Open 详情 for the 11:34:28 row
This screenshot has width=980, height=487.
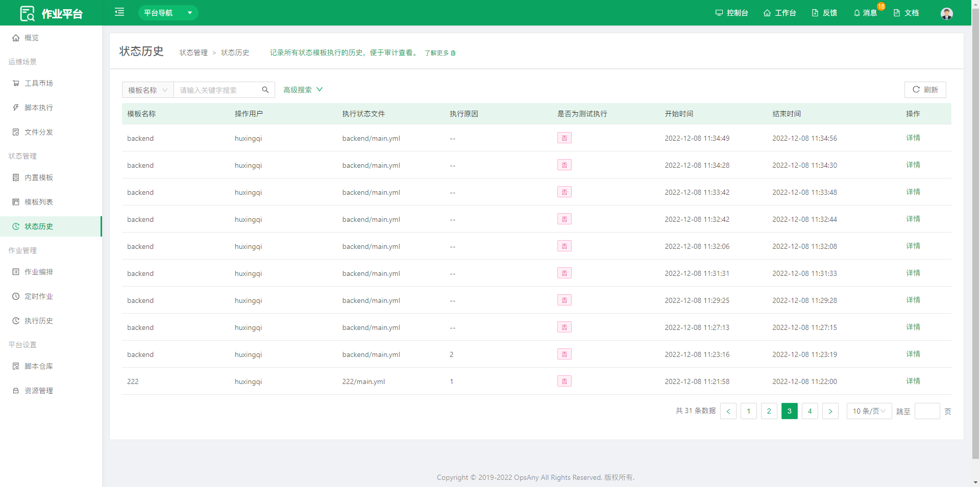(x=913, y=165)
